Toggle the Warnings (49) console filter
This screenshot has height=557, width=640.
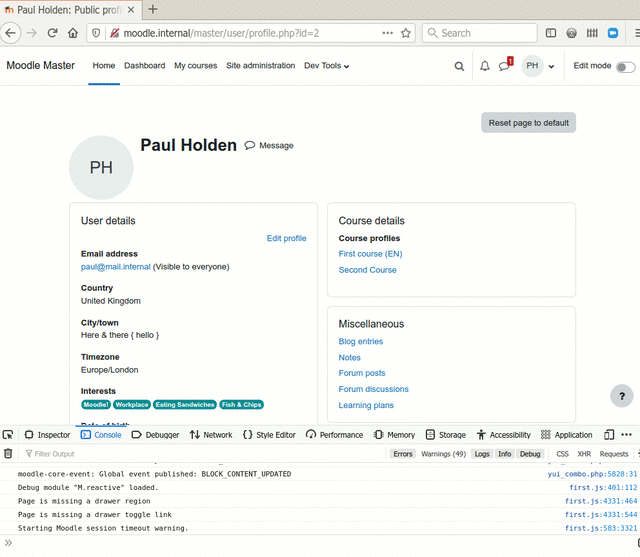[443, 454]
